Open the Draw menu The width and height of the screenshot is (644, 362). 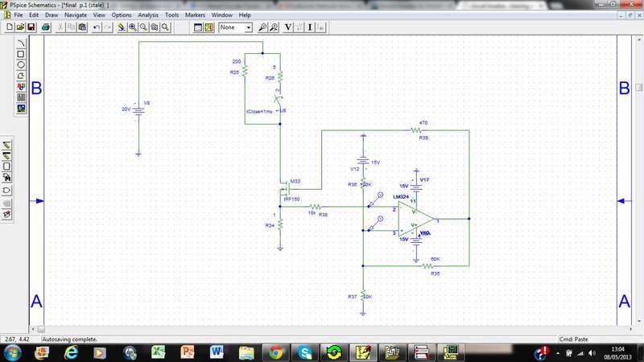pyautogui.click(x=51, y=15)
